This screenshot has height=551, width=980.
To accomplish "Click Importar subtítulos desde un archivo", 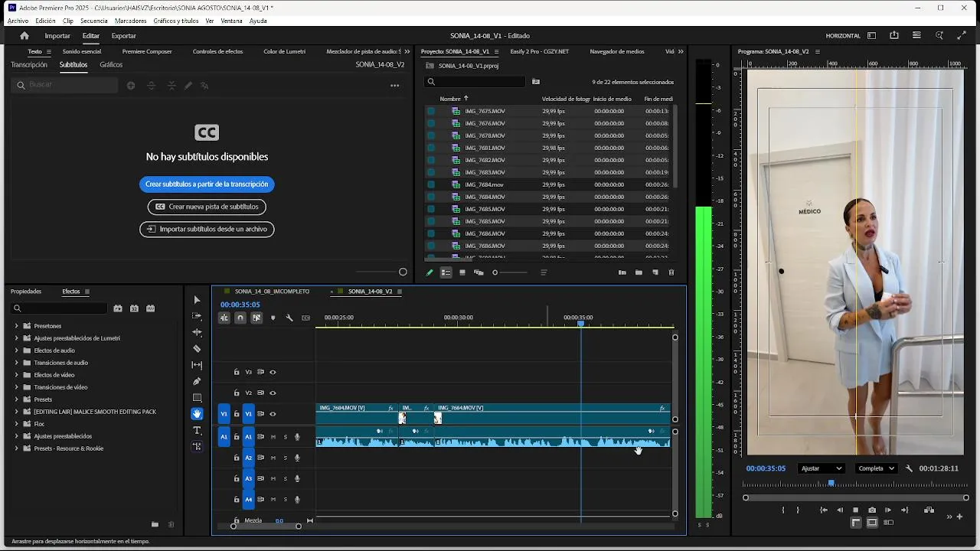I will (x=207, y=229).
